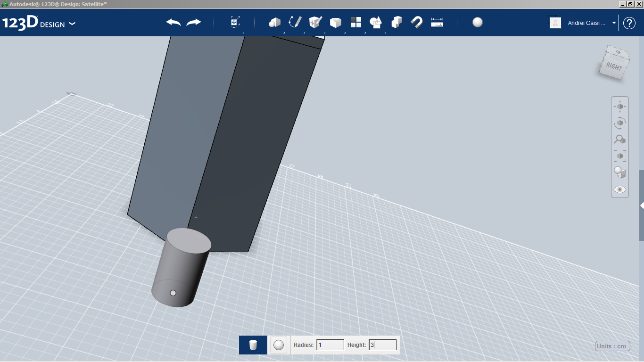Select the Zoom navigation tool
The height and width of the screenshot is (362, 644).
click(620, 140)
